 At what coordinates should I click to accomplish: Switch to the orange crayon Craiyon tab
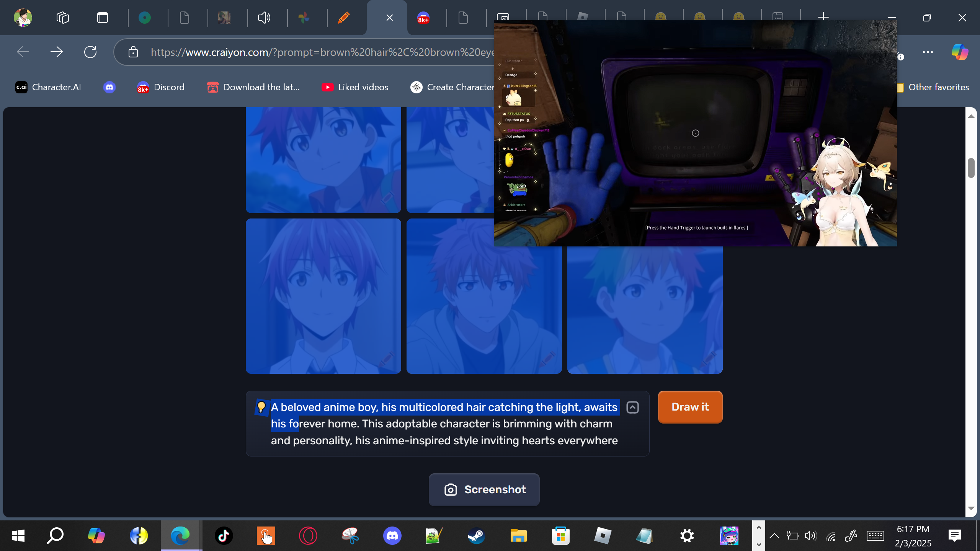pyautogui.click(x=344, y=18)
